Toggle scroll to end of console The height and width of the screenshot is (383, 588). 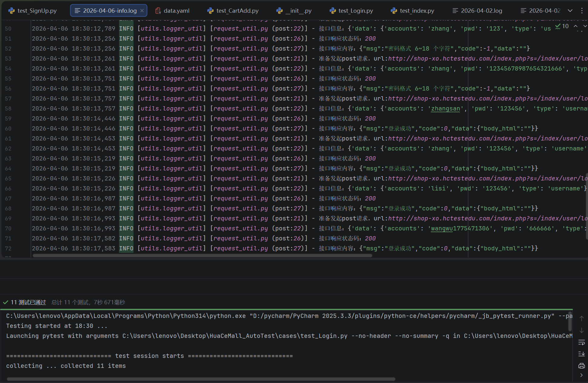point(581,354)
